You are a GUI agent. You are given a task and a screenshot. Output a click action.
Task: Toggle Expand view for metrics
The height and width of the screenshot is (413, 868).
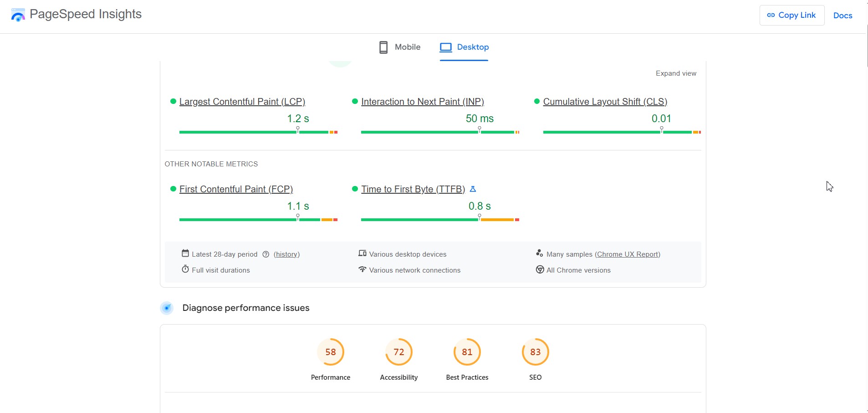pyautogui.click(x=676, y=73)
